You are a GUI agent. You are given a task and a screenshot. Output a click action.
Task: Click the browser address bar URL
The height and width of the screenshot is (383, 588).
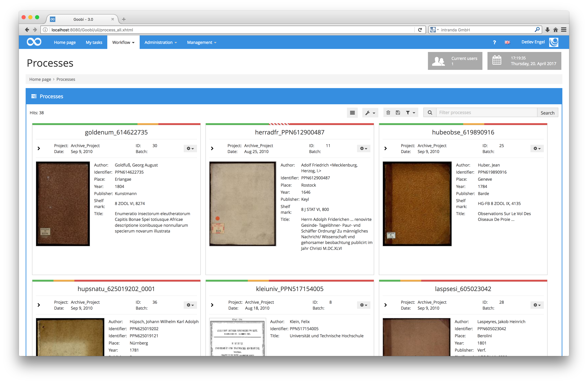[x=92, y=30]
